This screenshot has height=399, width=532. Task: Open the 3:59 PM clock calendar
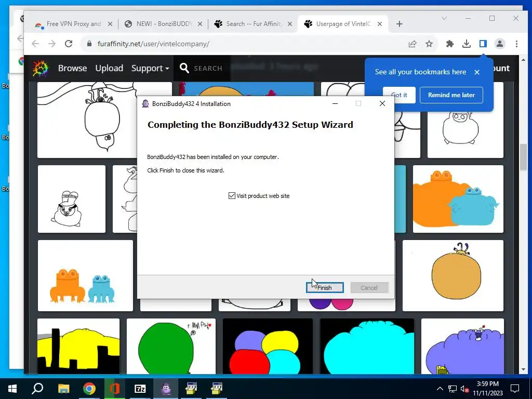click(x=488, y=389)
